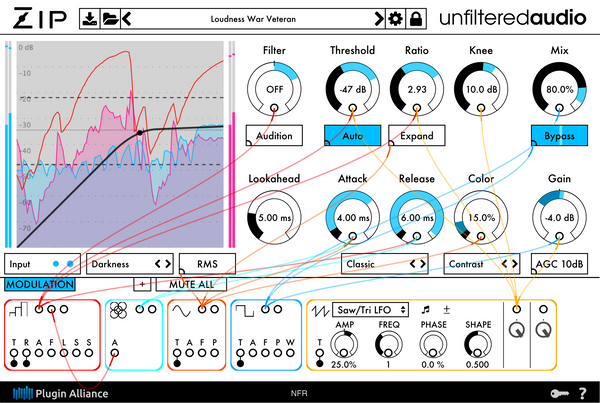Disable the Auto threshold button
This screenshot has width=600, height=403.
click(x=352, y=135)
